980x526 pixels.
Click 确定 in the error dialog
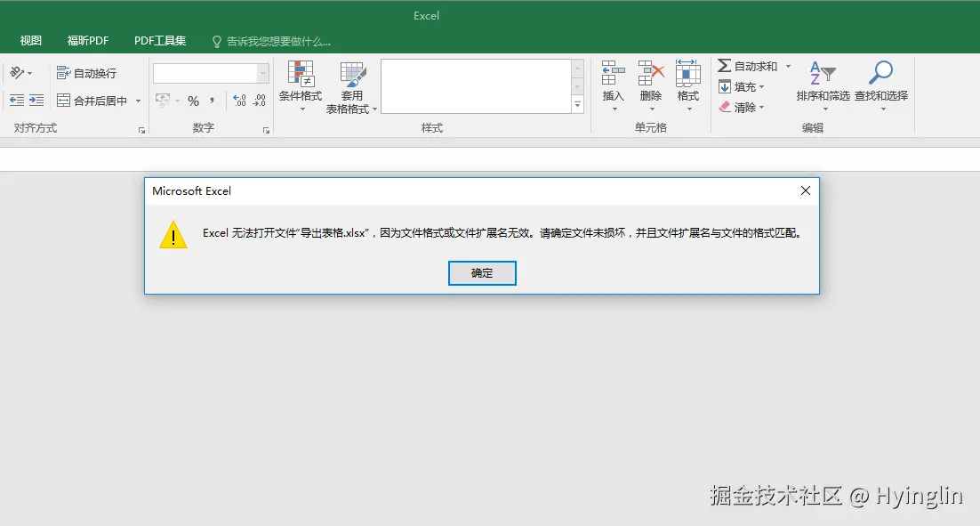pyautogui.click(x=482, y=272)
